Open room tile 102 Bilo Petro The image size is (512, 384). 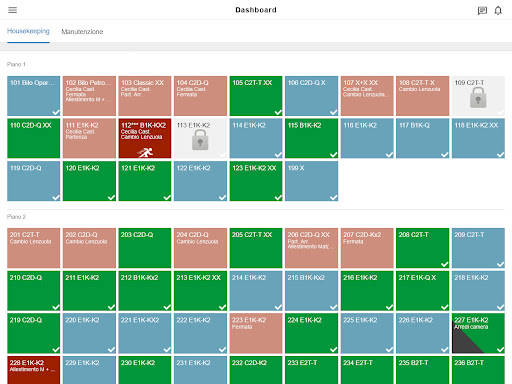(89, 96)
